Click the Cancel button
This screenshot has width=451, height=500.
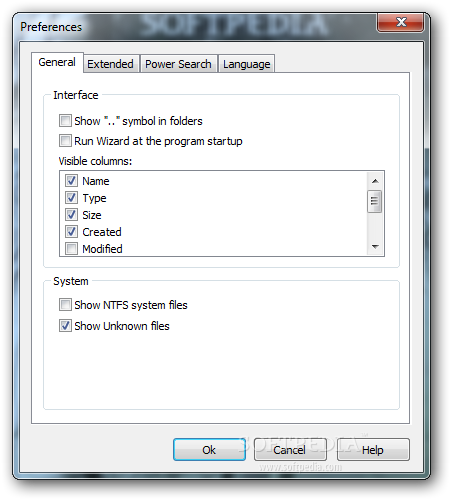point(290,450)
